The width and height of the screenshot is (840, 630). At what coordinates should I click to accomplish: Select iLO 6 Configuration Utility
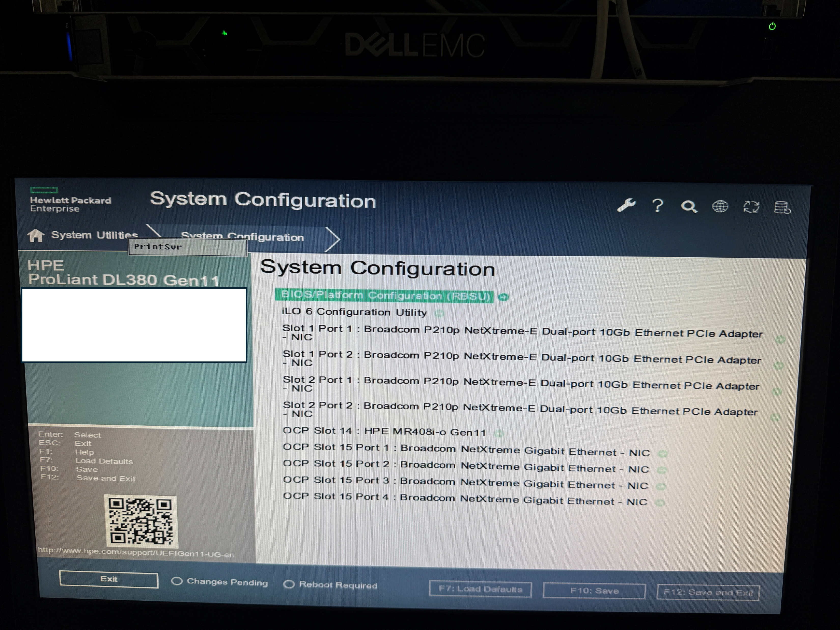tap(354, 312)
